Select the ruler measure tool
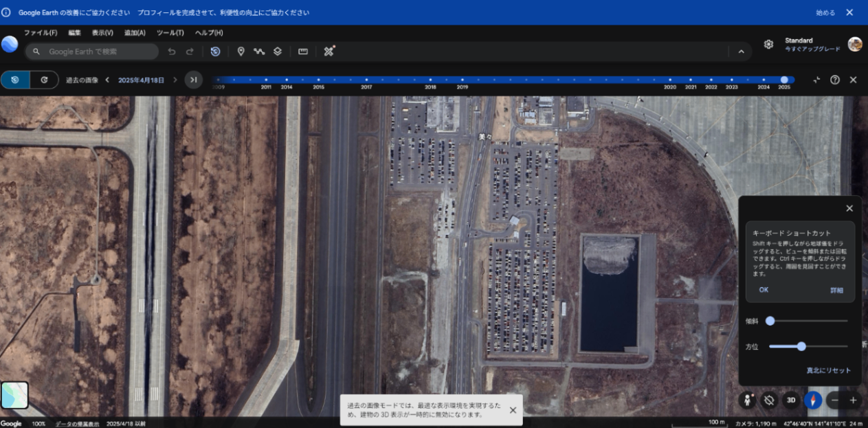The width and height of the screenshot is (868, 428). click(303, 52)
